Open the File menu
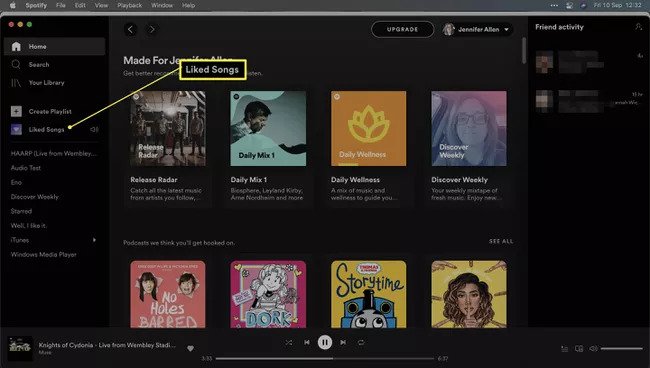This screenshot has width=650, height=368. coord(61,5)
